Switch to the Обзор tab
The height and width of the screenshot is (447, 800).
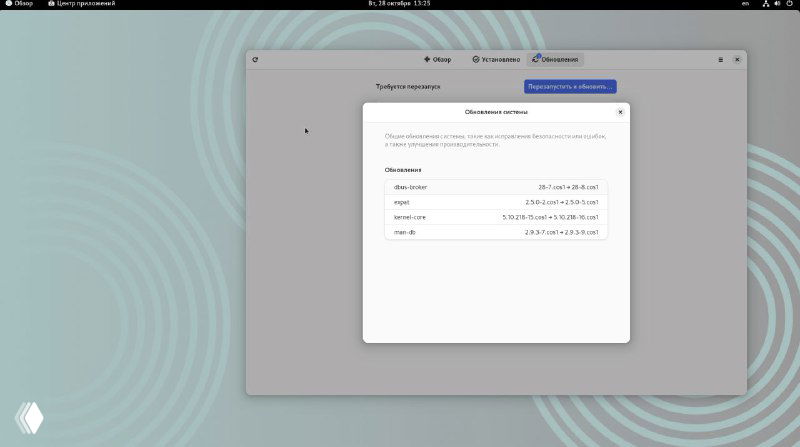tap(437, 59)
